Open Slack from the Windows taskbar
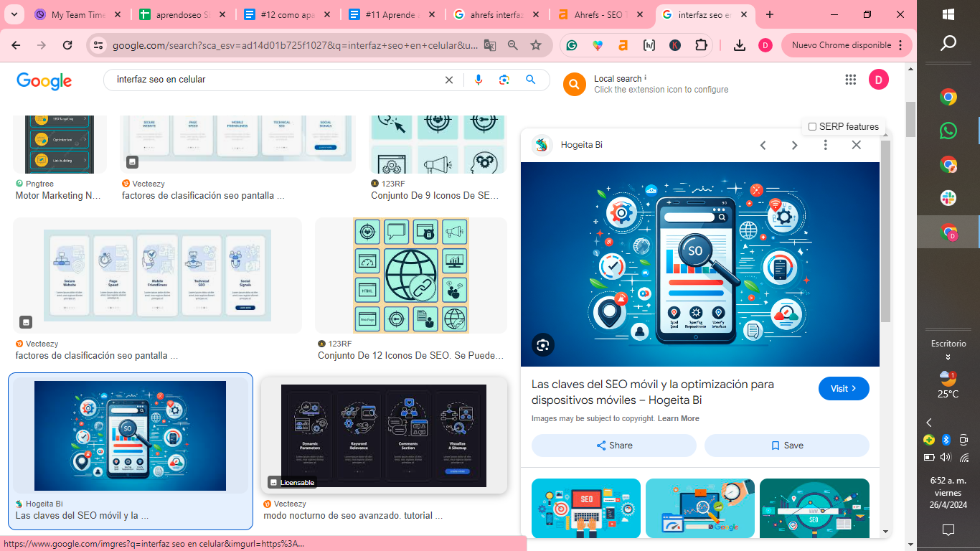 pos(948,197)
